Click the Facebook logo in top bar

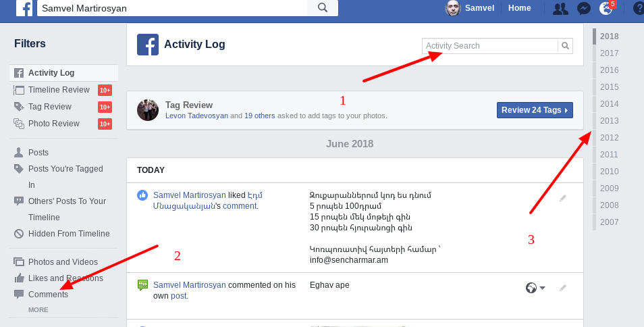click(24, 8)
